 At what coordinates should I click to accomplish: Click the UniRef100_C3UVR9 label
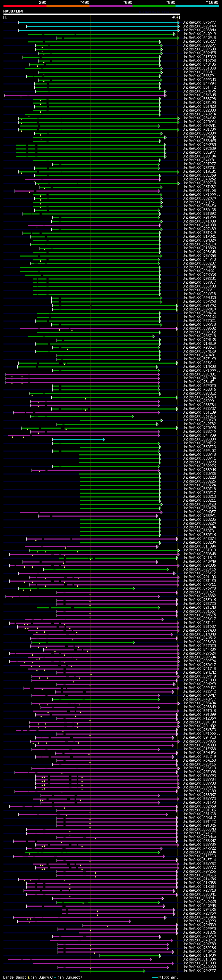pos(199,462)
